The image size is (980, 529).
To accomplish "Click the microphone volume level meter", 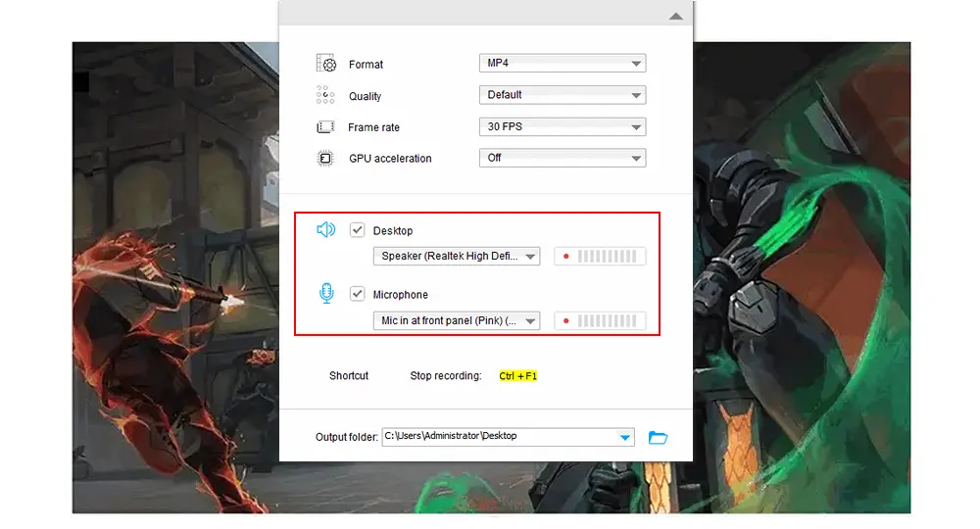I will pos(600,320).
